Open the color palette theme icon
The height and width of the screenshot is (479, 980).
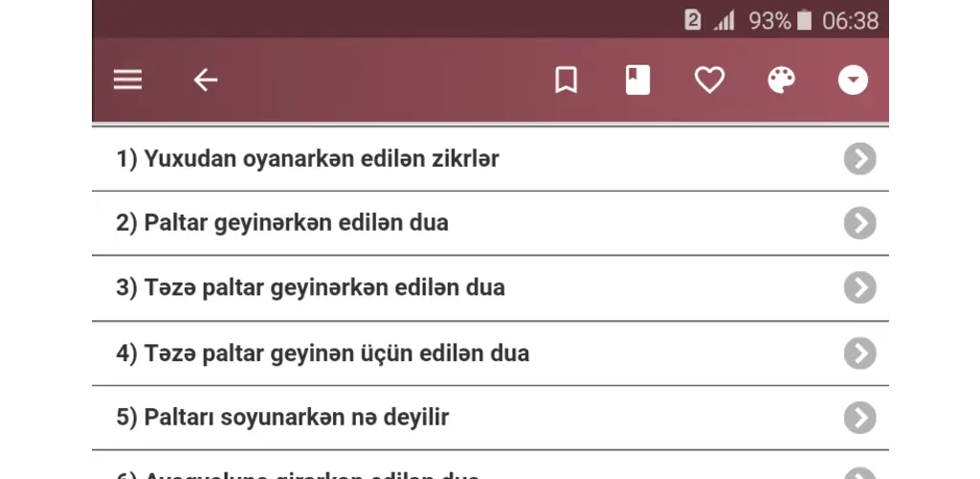coord(781,80)
